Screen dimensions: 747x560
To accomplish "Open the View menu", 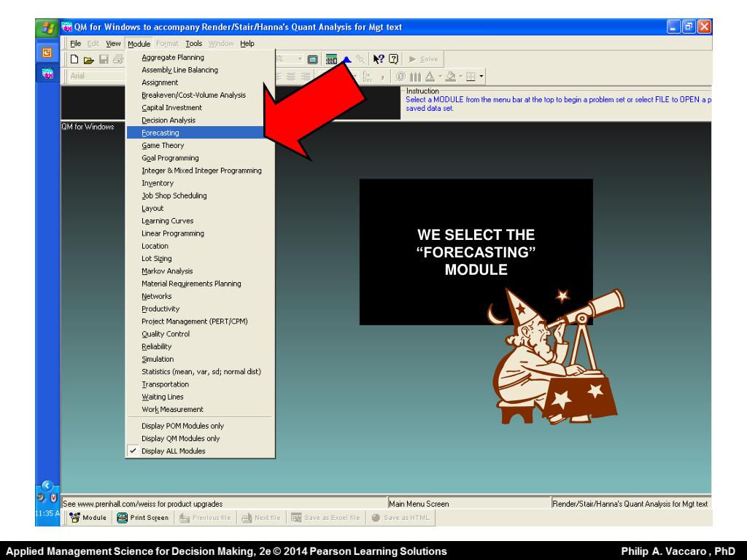I will click(x=113, y=43).
